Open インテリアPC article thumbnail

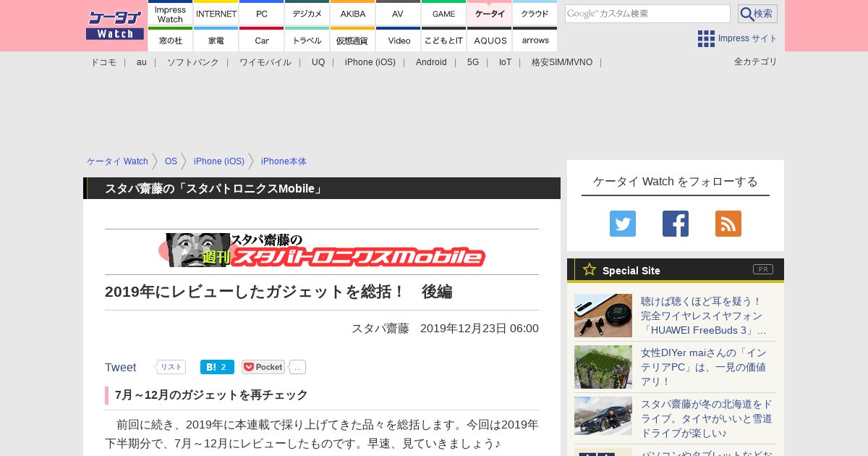click(x=603, y=367)
